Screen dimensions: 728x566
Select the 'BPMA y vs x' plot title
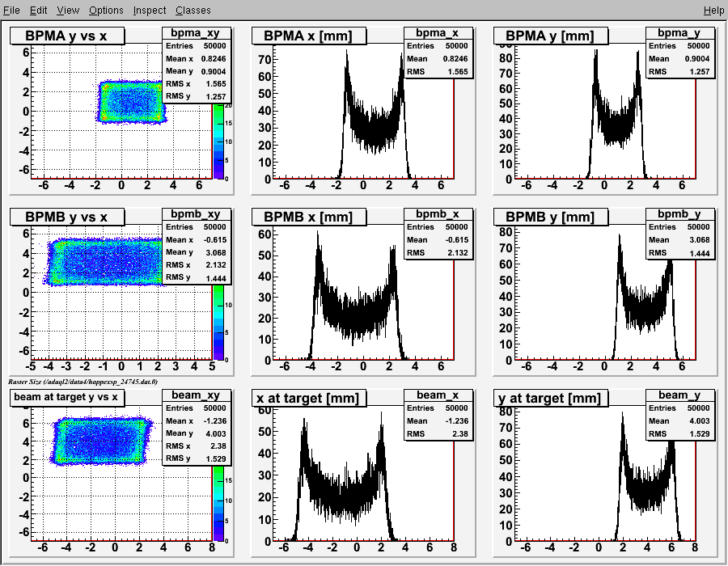[x=67, y=36]
